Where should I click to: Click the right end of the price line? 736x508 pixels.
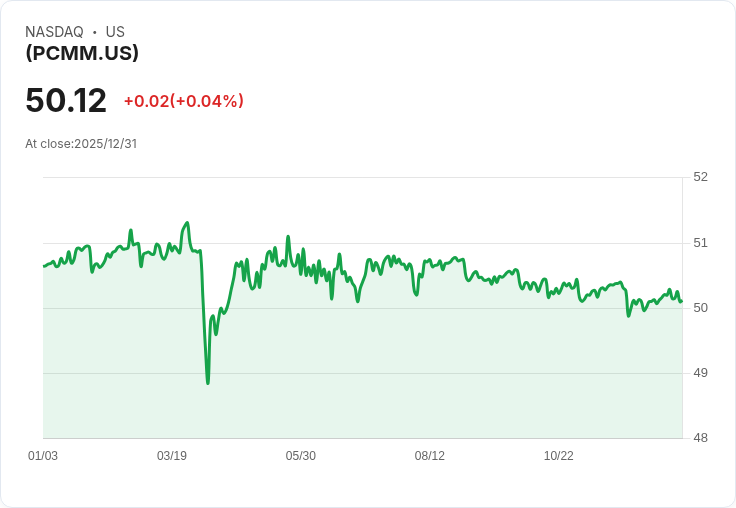(x=681, y=300)
